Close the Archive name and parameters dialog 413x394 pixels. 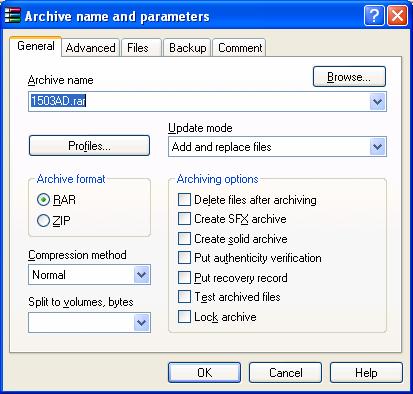[x=397, y=15]
